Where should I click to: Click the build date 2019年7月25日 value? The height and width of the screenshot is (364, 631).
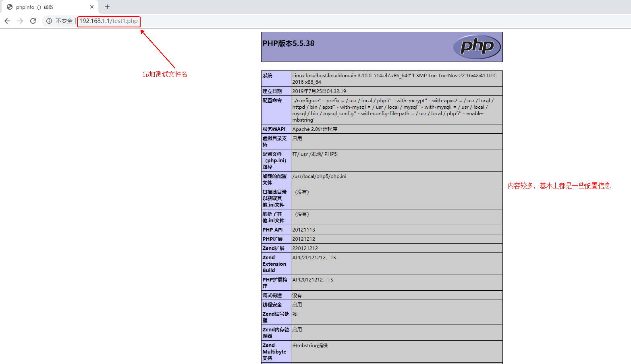(319, 91)
